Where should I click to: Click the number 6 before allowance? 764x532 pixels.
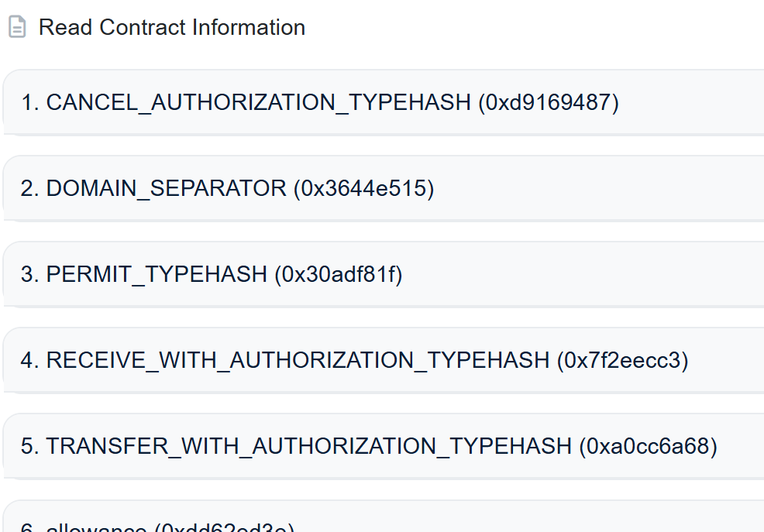pyautogui.click(x=29, y=528)
